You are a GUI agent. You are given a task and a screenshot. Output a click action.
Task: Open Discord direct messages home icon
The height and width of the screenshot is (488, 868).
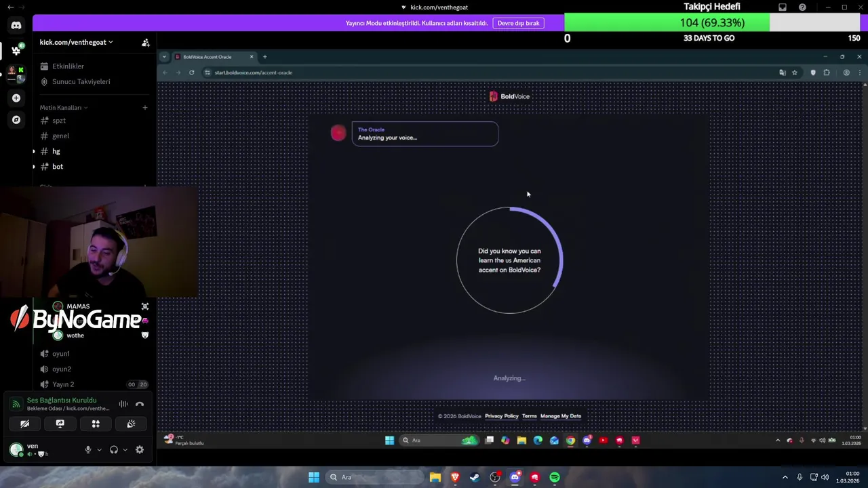pos(16,25)
